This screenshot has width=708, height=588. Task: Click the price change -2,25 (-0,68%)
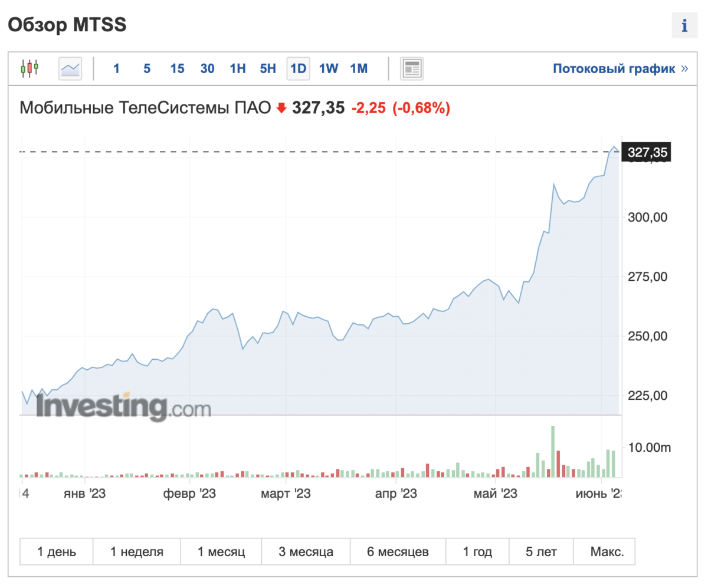point(401,108)
